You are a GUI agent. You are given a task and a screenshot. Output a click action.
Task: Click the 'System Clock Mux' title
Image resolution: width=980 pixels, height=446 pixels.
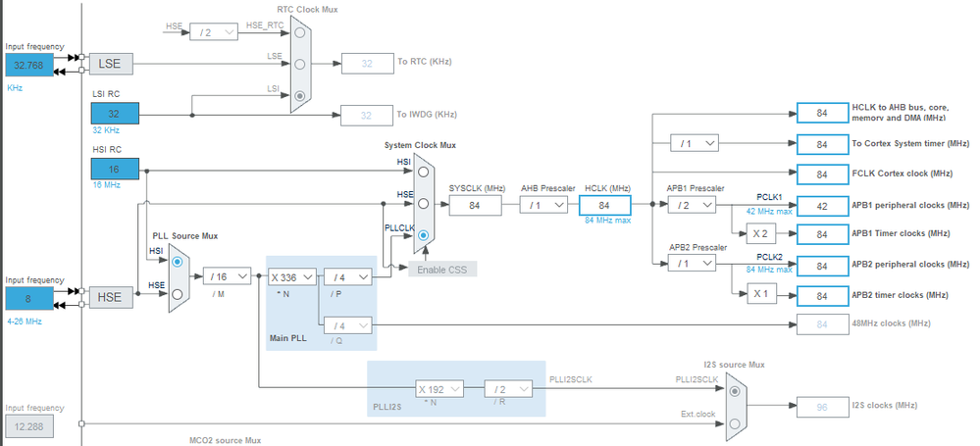[420, 145]
